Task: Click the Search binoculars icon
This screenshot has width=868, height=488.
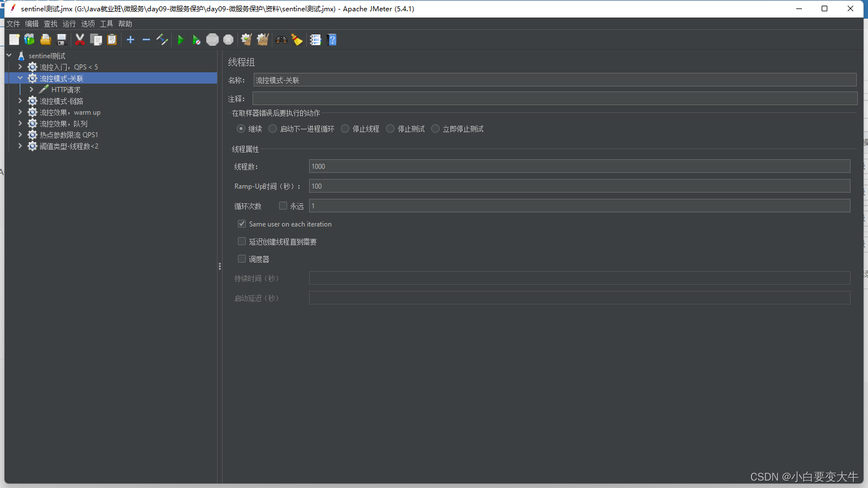Action: (x=281, y=40)
